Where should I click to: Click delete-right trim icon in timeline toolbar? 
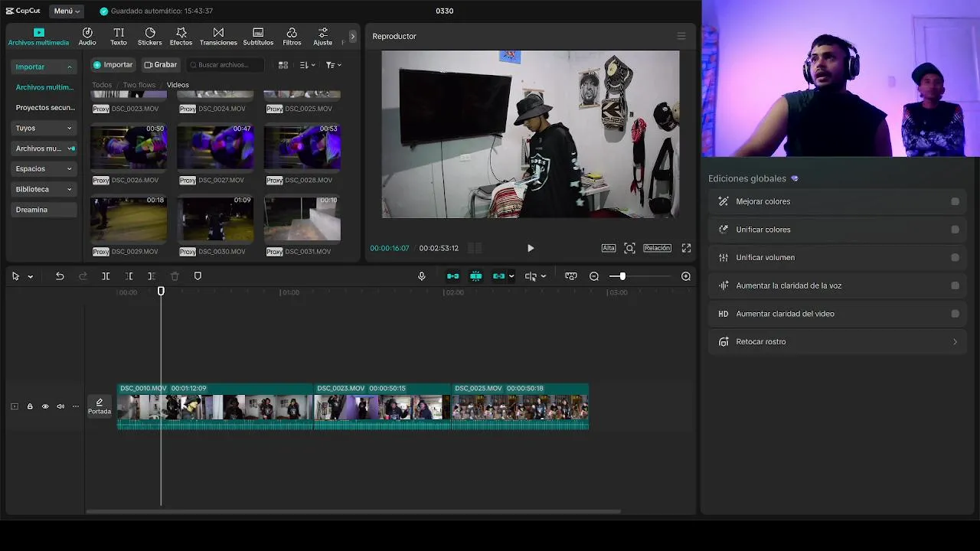pyautogui.click(x=152, y=276)
